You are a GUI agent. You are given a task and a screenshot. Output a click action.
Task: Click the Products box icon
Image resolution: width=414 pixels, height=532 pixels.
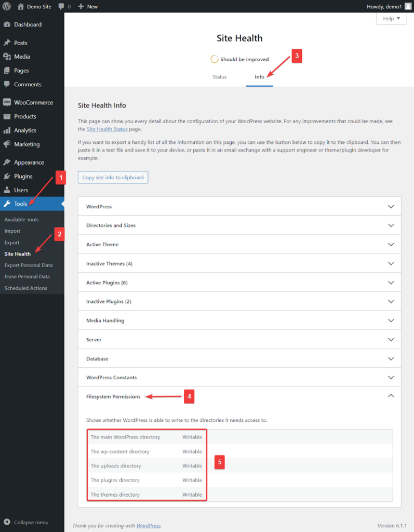tap(7, 116)
